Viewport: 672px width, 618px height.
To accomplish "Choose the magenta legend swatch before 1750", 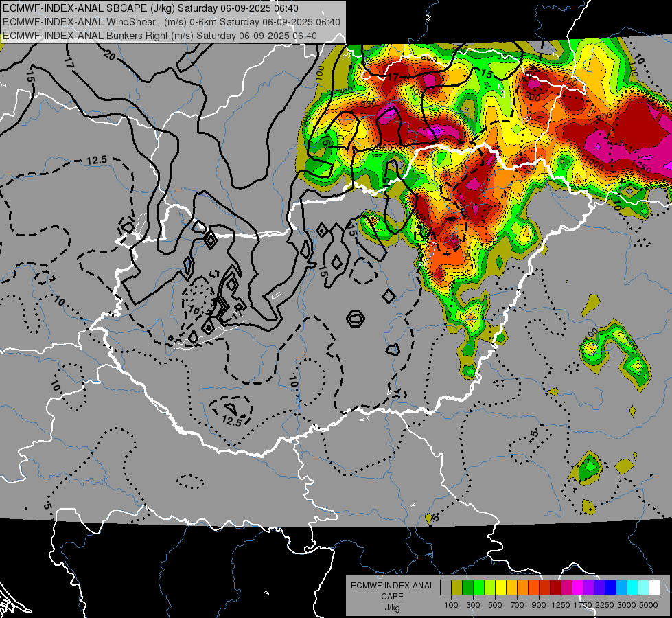I will tap(578, 587).
